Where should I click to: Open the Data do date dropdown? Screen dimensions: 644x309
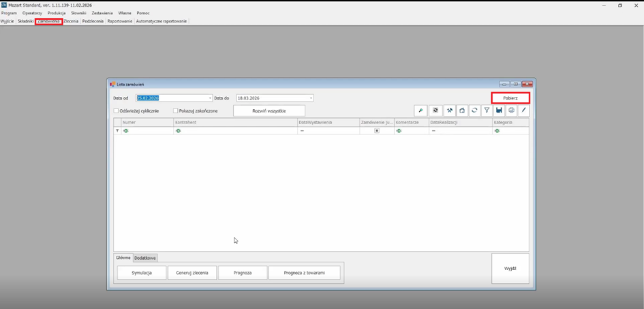311,98
